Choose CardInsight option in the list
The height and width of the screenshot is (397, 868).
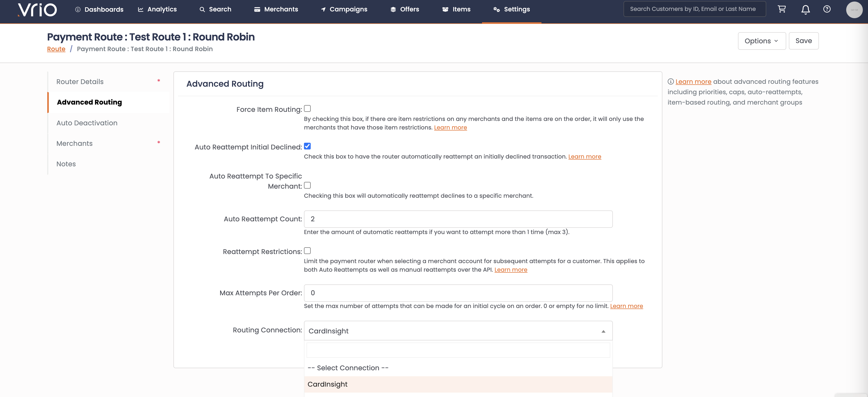pyautogui.click(x=328, y=384)
